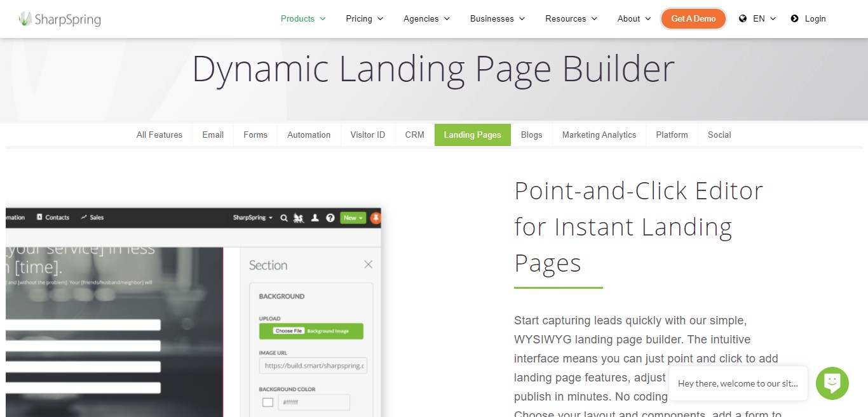This screenshot has width=868, height=417.
Task: Select the Visitor ID tab
Action: [368, 135]
